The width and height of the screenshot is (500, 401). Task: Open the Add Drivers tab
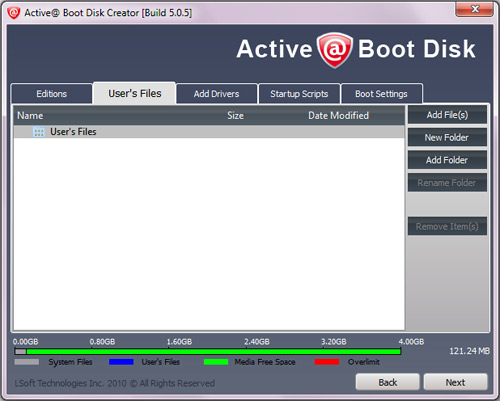(217, 94)
